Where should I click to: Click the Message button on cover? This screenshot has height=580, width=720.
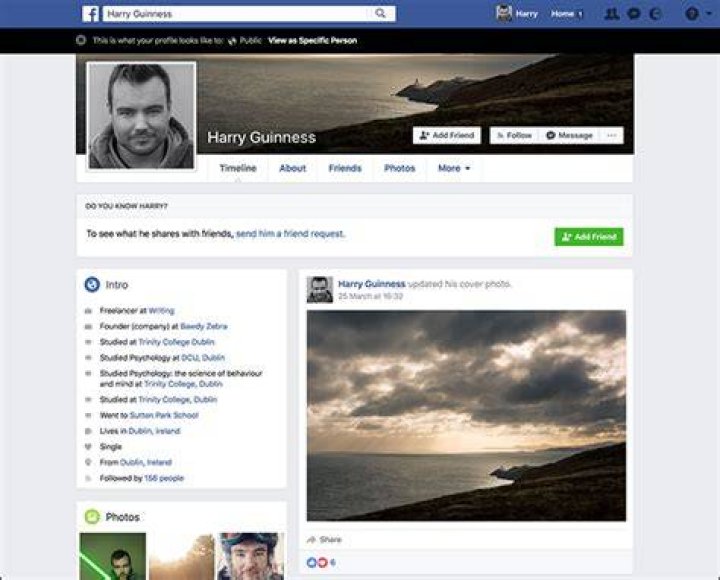[x=569, y=135]
